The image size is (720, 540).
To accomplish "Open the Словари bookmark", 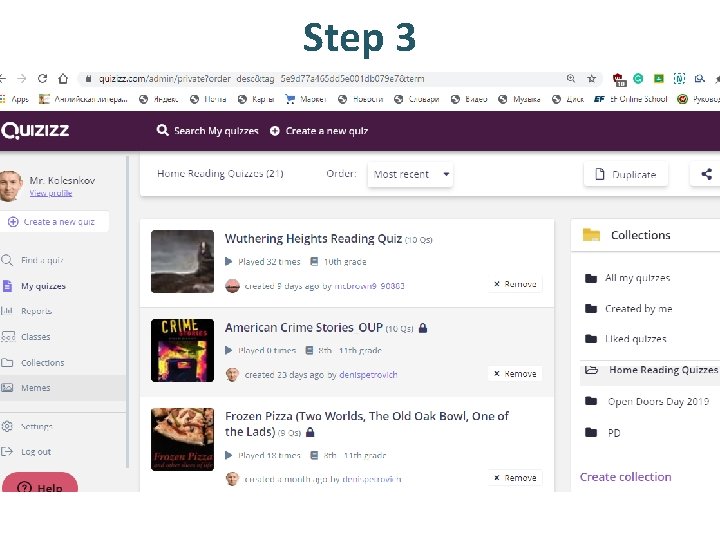I will coord(416,99).
